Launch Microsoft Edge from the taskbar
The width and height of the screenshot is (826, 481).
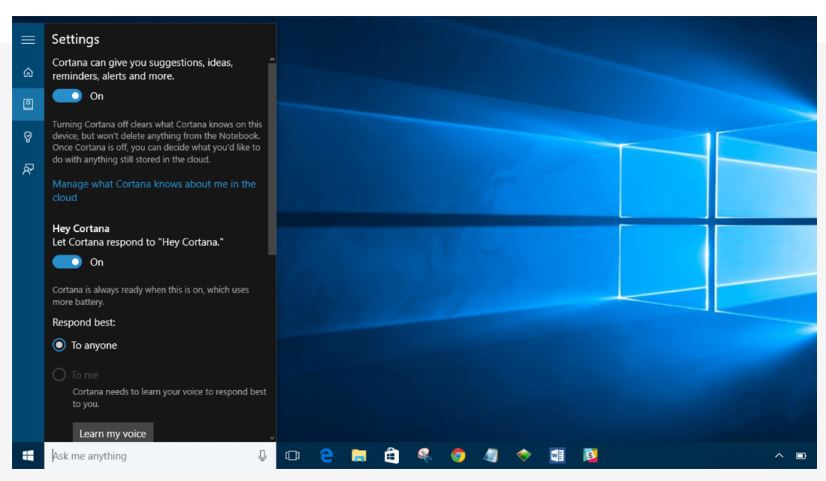[326, 456]
